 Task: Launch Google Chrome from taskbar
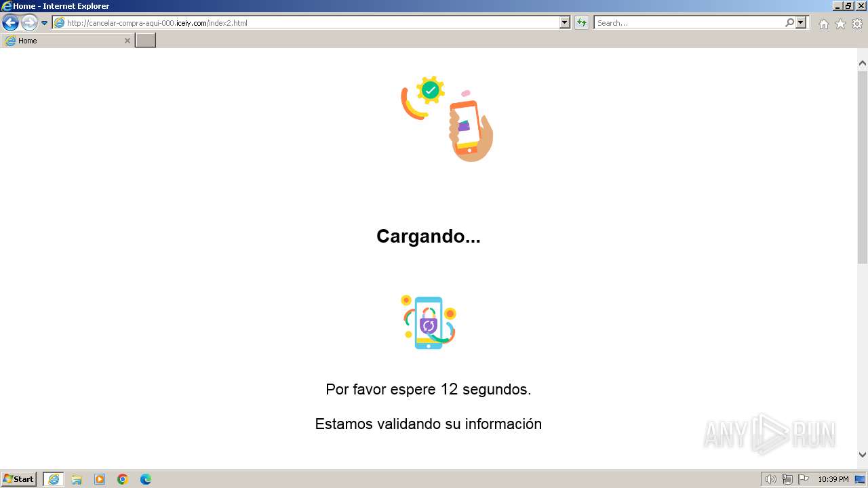point(123,479)
